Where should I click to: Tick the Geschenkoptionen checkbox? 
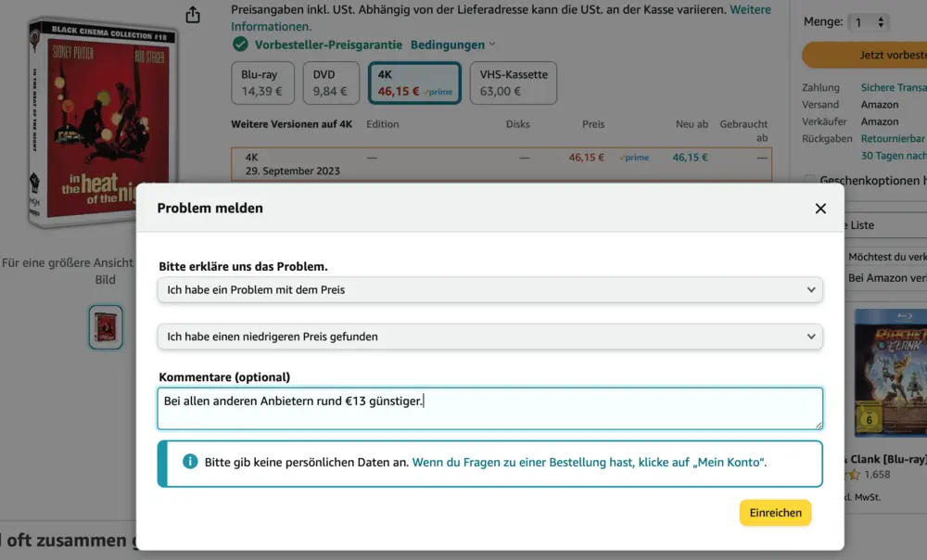pos(809,180)
